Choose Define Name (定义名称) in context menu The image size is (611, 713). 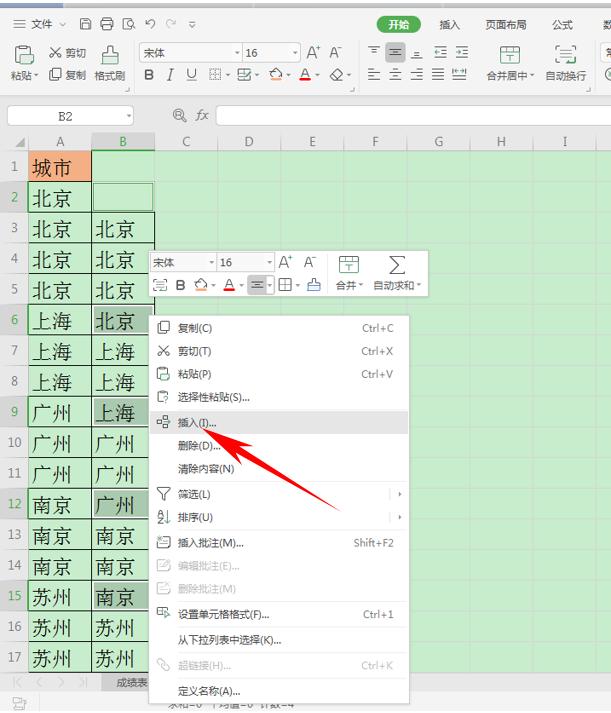point(279,692)
